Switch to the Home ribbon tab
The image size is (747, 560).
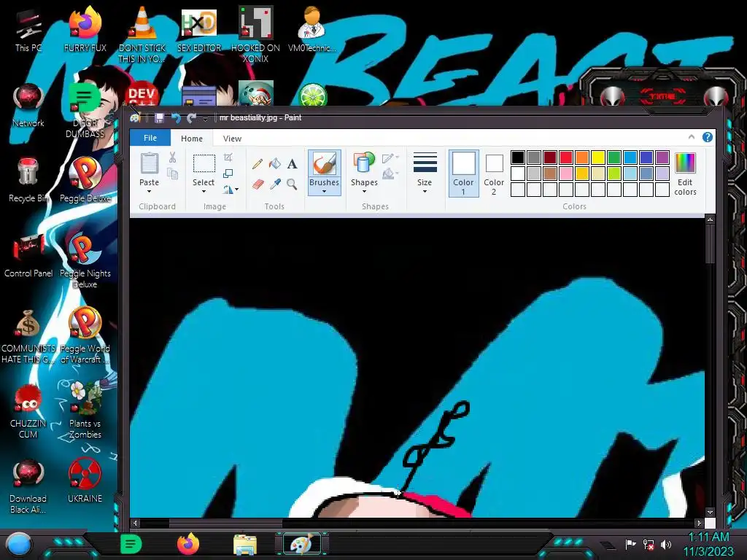point(192,138)
